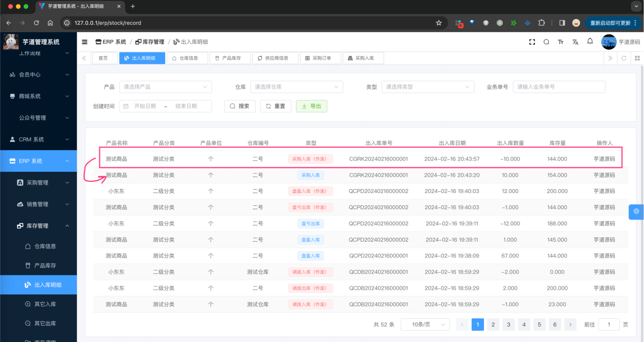This screenshot has width=644, height=342.
Task: Click the green 导出 export button
Action: tap(311, 106)
